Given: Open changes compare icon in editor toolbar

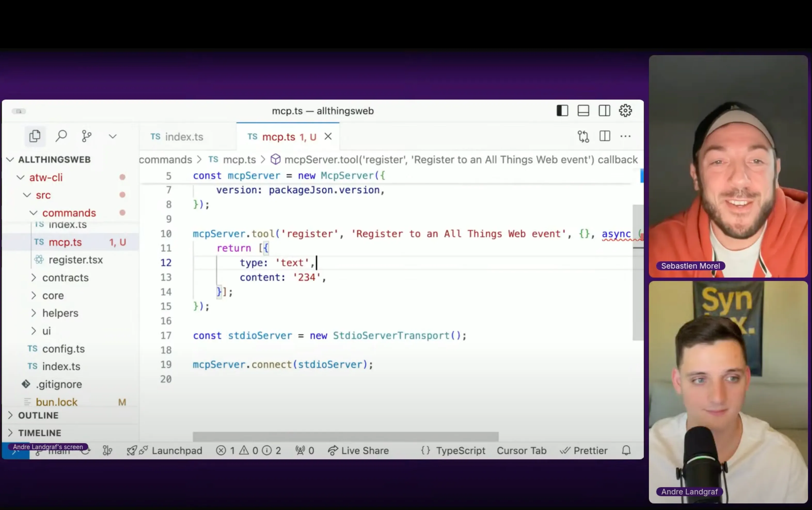Looking at the screenshot, I should pos(583,136).
